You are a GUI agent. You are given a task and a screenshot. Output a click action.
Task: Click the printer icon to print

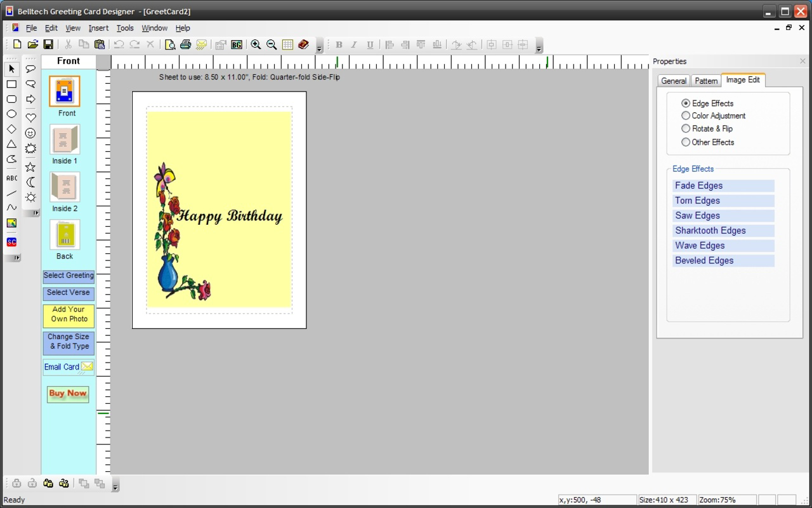[x=185, y=44]
